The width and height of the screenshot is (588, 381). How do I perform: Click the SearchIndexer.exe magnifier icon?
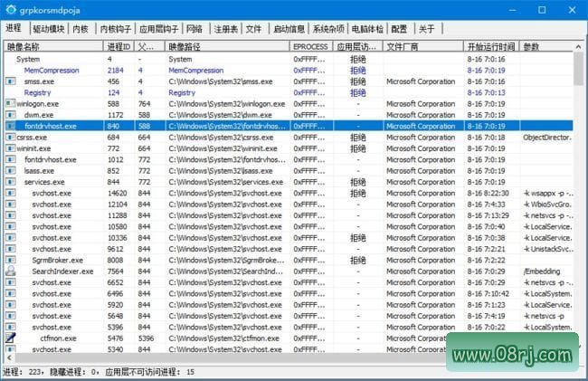pos(11,271)
